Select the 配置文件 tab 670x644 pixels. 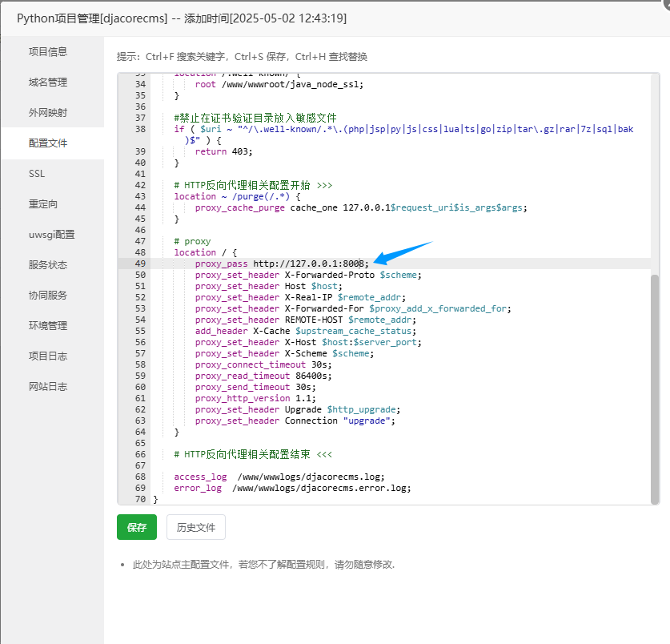[x=48, y=143]
